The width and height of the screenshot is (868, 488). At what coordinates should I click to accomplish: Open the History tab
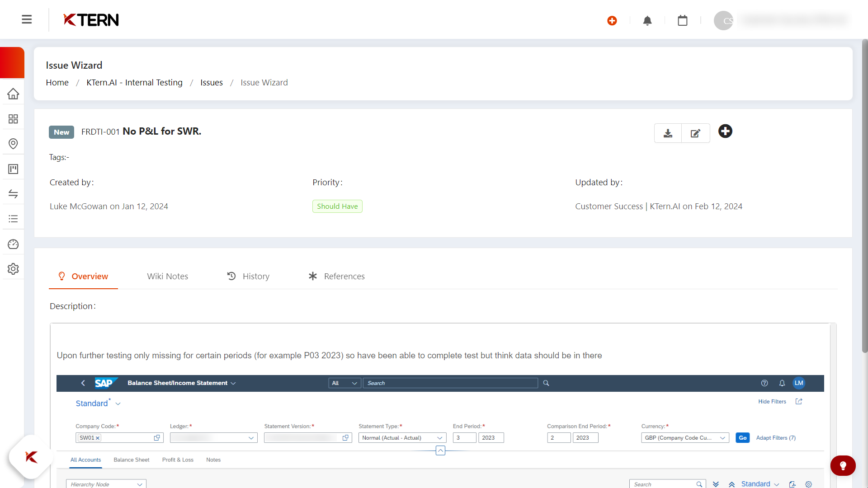click(248, 276)
